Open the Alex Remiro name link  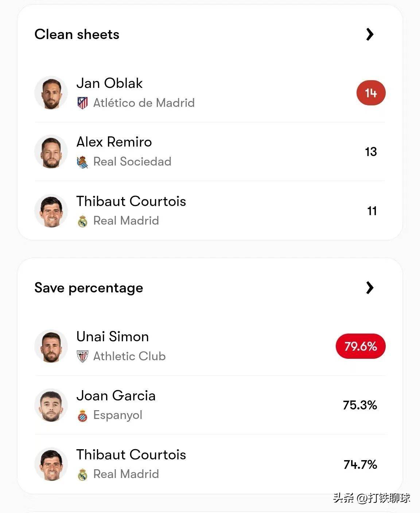(x=114, y=142)
